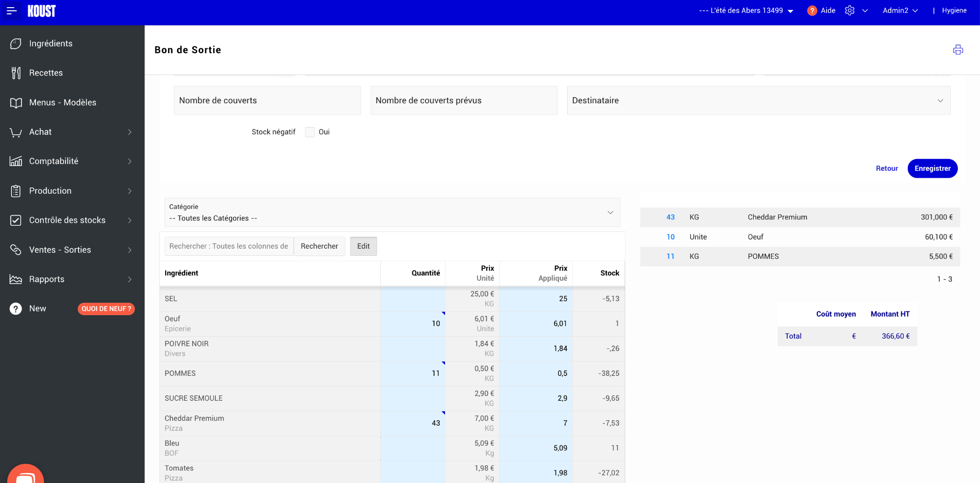The image size is (980, 483).
Task: Focus the Nombre de couverts field
Action: [267, 100]
